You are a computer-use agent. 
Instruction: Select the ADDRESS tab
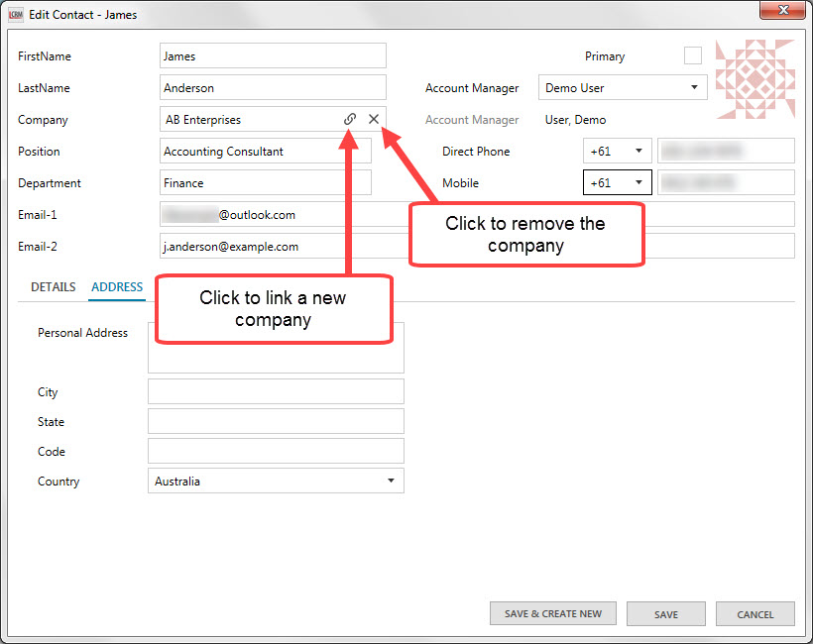tap(117, 287)
